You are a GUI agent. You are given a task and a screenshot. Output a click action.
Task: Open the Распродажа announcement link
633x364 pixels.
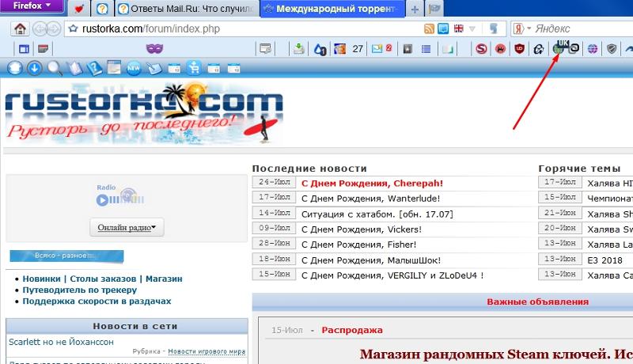coord(352,330)
